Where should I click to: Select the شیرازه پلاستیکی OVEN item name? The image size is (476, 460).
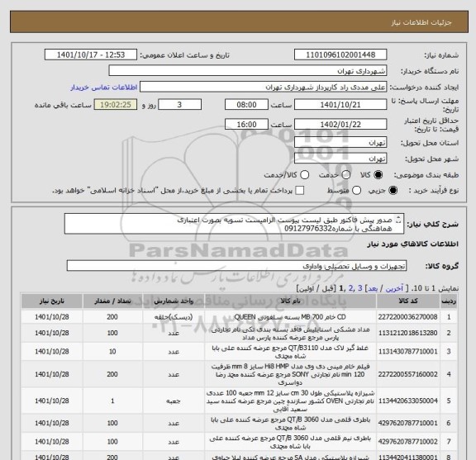(290, 401)
